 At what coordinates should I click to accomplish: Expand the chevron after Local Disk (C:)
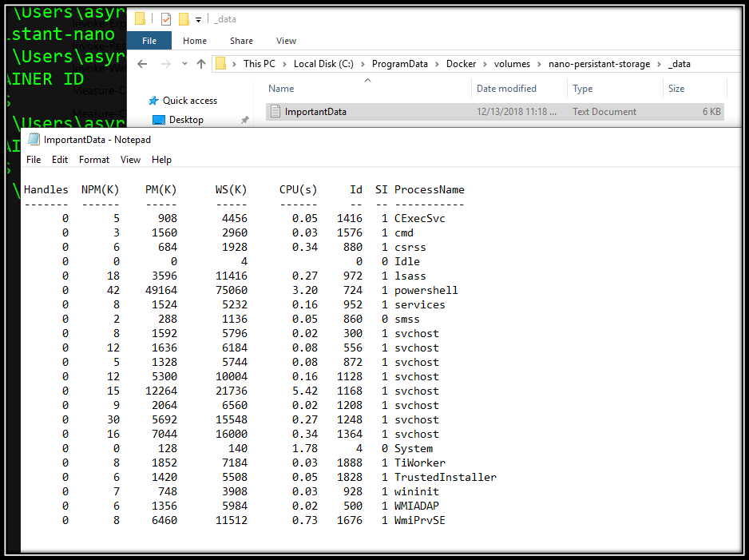(x=363, y=64)
